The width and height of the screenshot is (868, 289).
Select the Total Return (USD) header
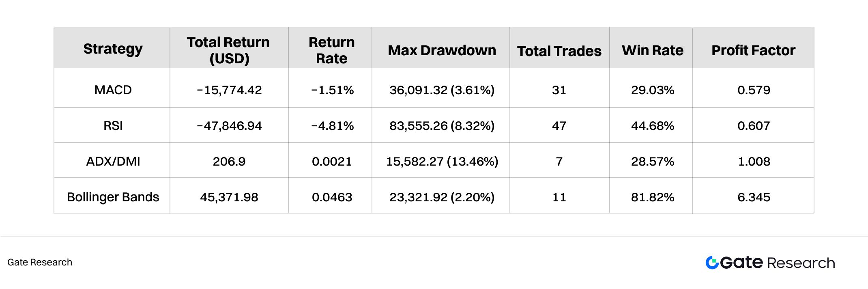pyautogui.click(x=229, y=50)
